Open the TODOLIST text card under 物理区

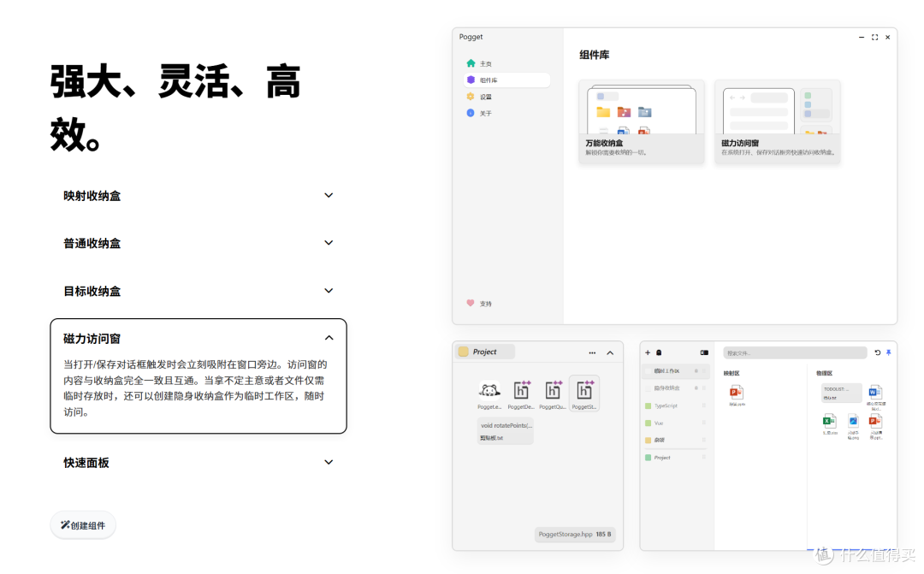pyautogui.click(x=842, y=394)
